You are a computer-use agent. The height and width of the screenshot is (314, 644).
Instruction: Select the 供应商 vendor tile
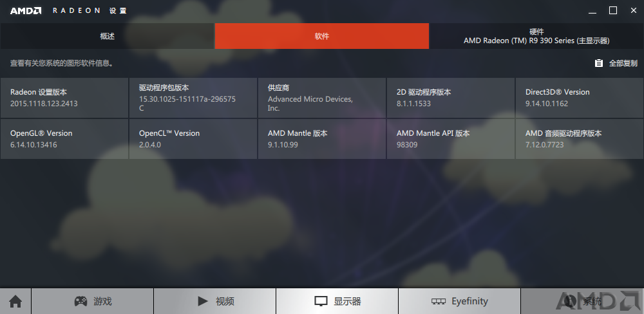(322, 98)
